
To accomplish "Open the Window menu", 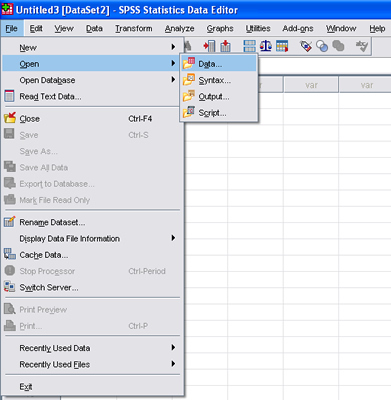I will point(341,29).
